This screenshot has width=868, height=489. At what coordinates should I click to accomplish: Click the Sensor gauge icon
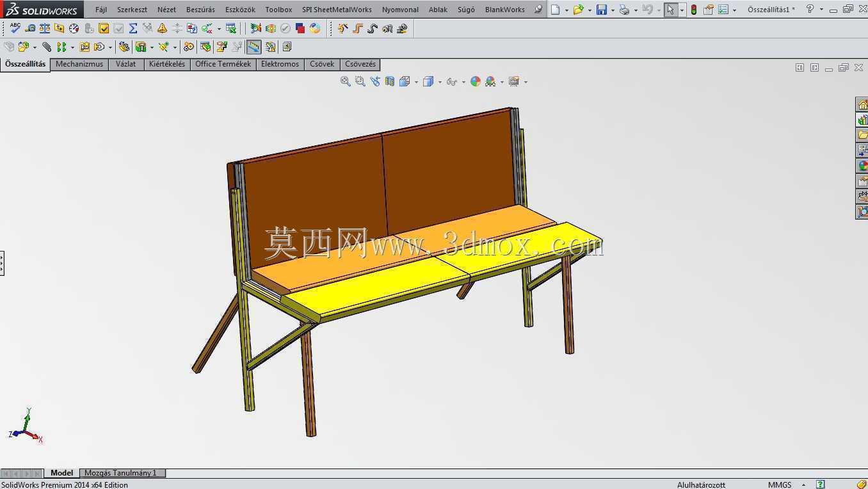(74, 28)
